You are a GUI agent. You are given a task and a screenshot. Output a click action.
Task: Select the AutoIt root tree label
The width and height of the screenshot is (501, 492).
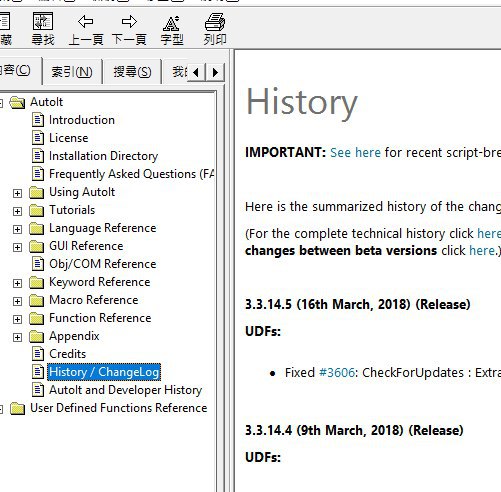[x=46, y=102]
